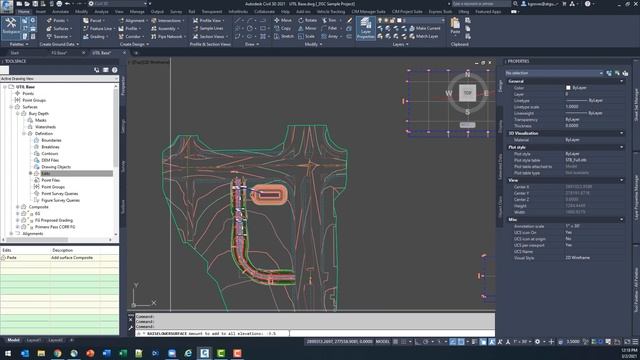640x360 pixels.
Task: Select the Mirror tool
Action: [307, 29]
